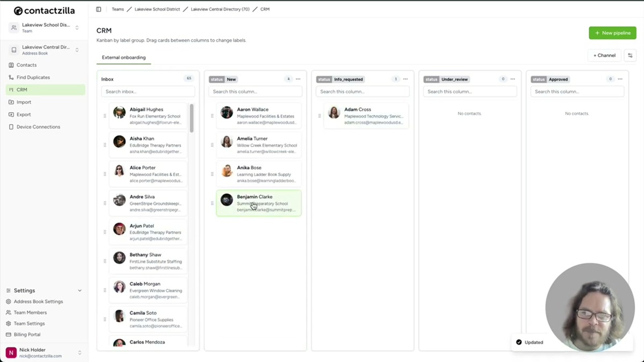644x362 pixels.
Task: Click drag handle beside Amelia Turner
Action: pyautogui.click(x=212, y=145)
